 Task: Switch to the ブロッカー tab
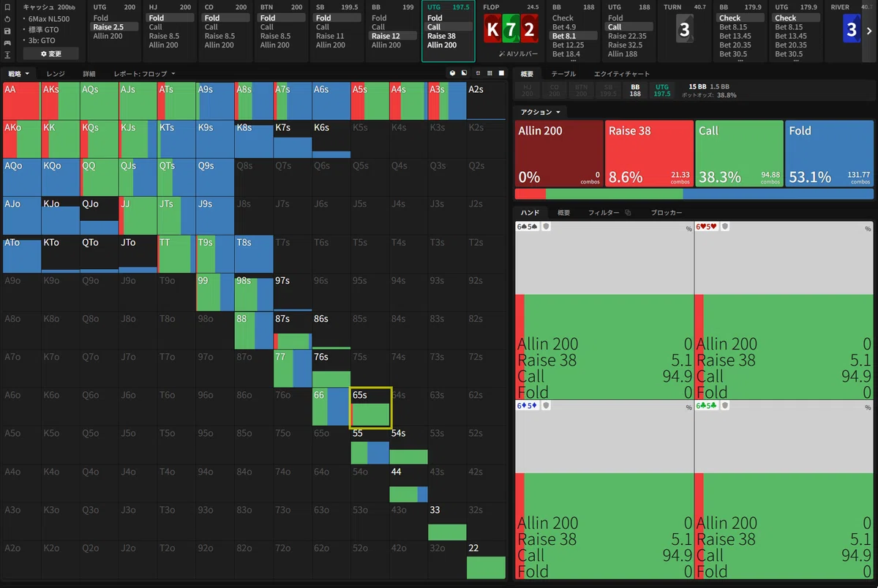[667, 213]
